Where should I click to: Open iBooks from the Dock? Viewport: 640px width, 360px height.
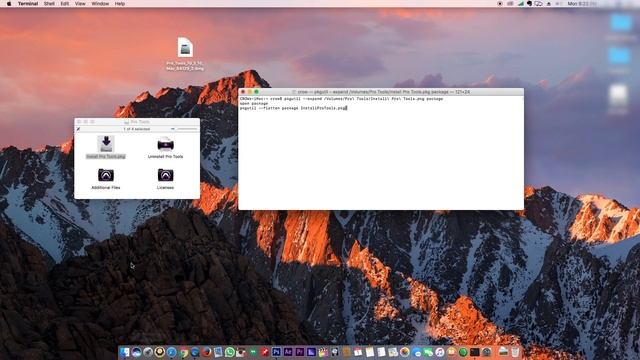click(451, 352)
